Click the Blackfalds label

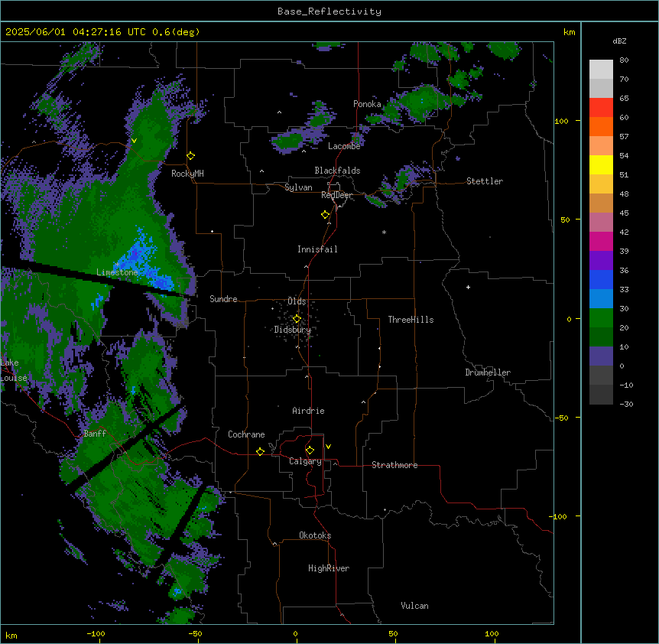337,171
